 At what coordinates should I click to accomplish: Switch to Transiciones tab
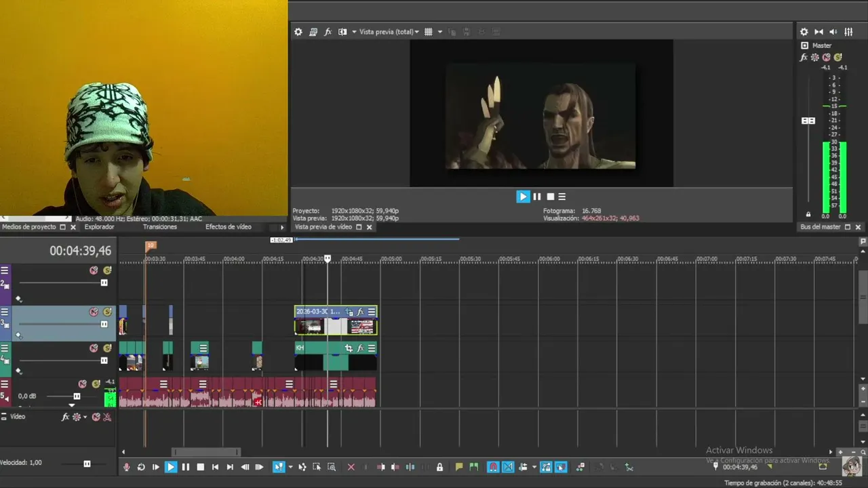pyautogui.click(x=160, y=227)
